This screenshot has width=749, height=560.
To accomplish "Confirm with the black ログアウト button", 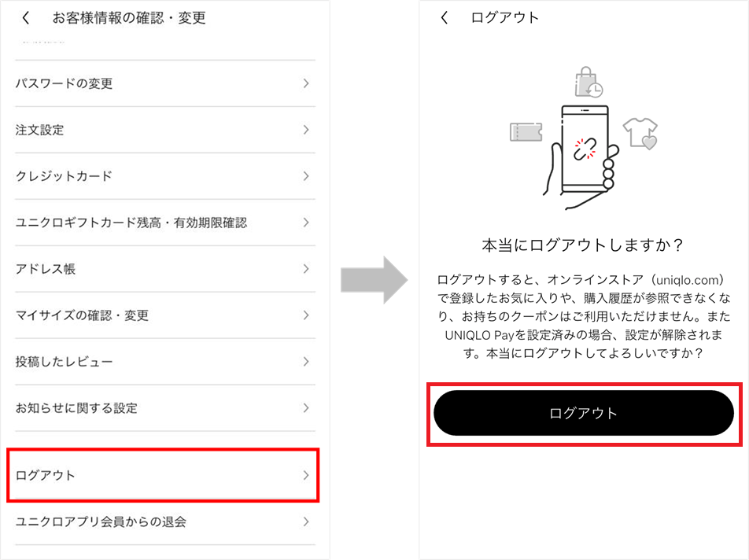I will 584,413.
